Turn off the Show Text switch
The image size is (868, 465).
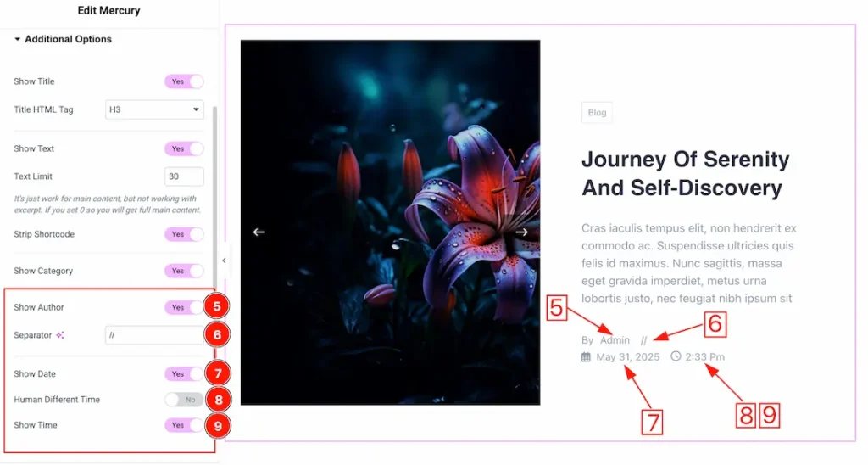[x=184, y=148]
